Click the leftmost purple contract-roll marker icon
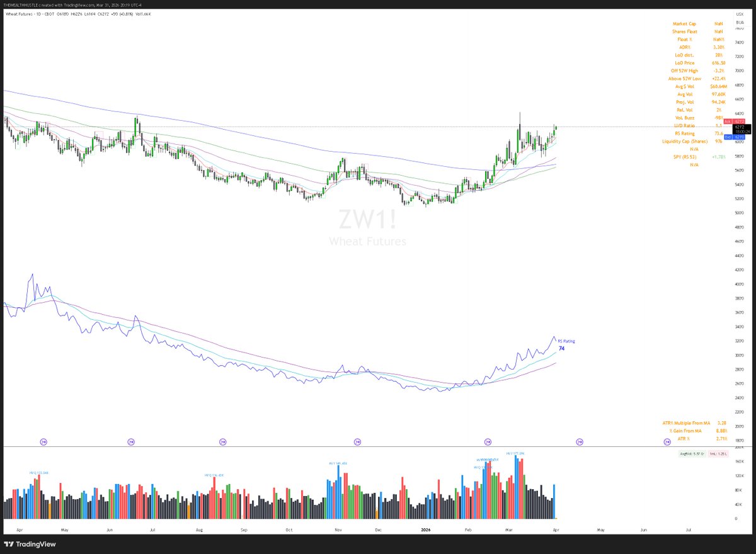This screenshot has width=756, height=554. point(44,442)
